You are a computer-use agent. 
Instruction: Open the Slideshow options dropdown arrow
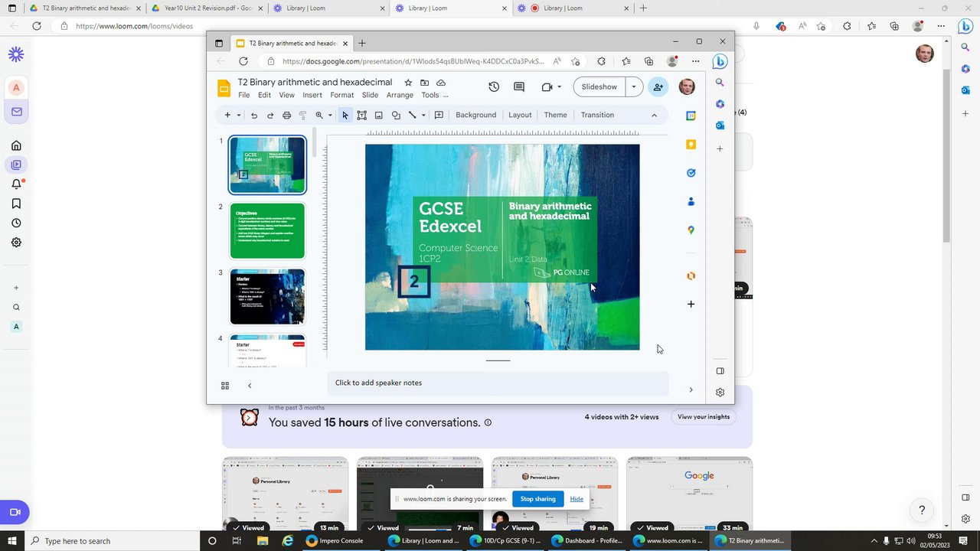[633, 86]
